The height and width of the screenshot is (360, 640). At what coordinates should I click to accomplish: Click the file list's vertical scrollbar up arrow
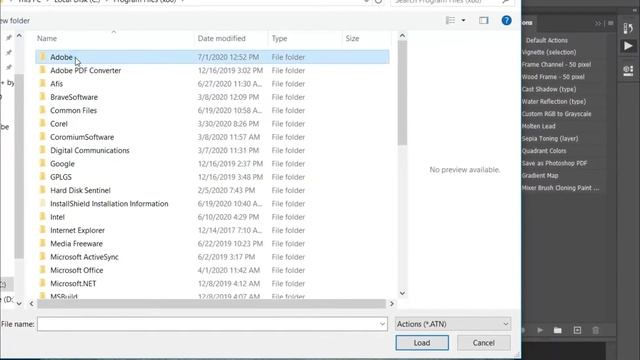tap(402, 36)
